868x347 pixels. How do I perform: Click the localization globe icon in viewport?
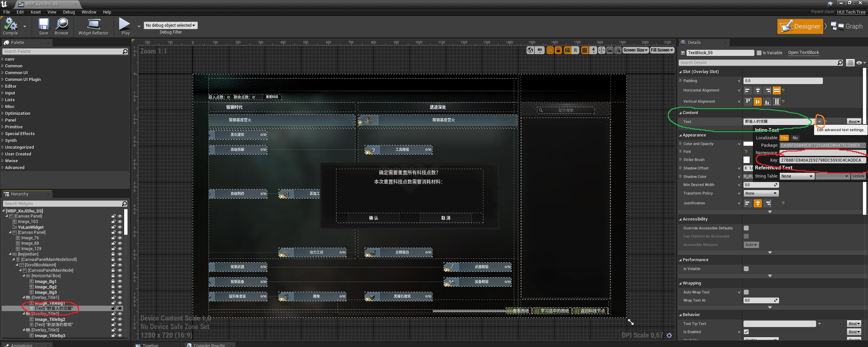point(530,50)
